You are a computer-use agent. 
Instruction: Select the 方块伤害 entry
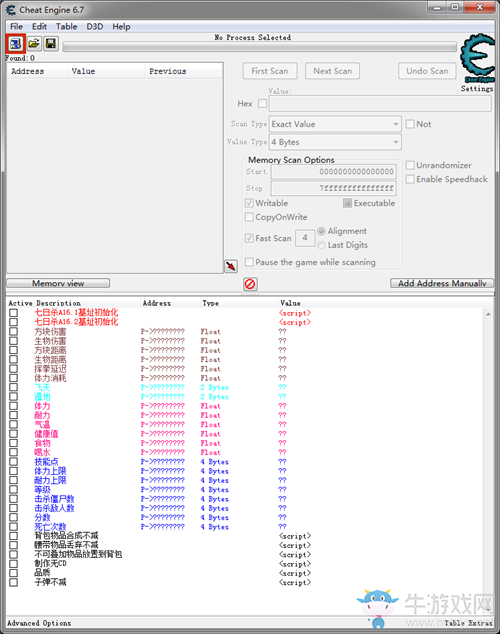[50, 332]
